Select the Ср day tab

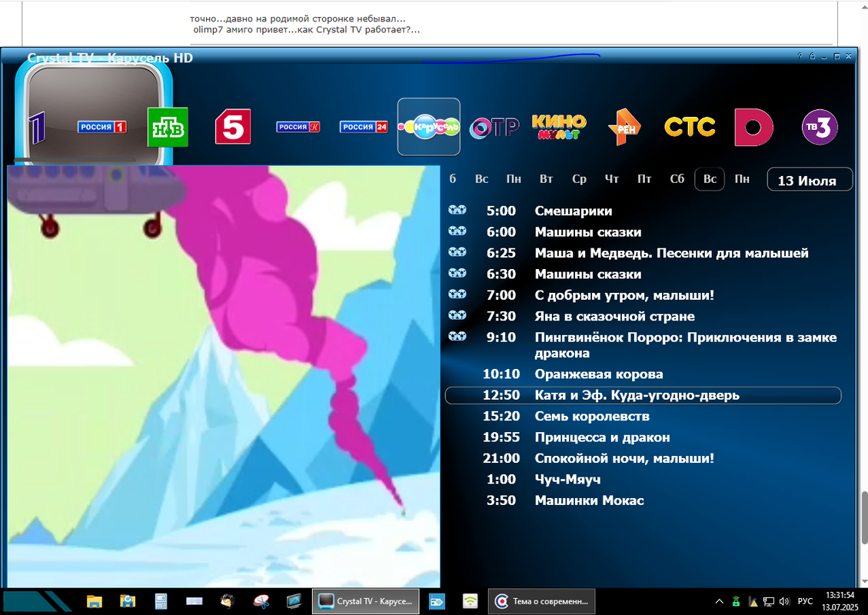click(579, 179)
